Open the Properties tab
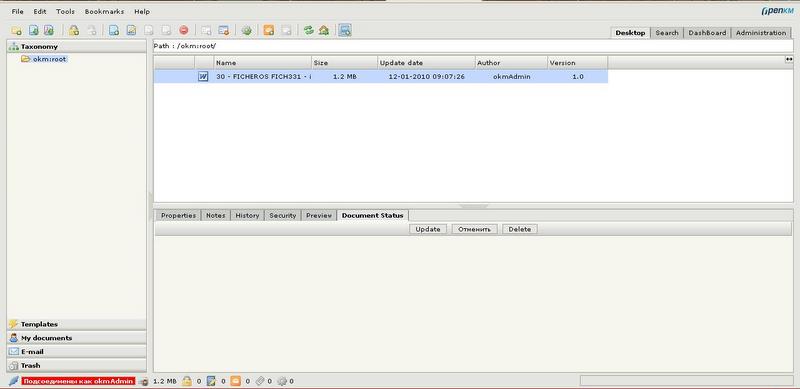 pyautogui.click(x=179, y=215)
